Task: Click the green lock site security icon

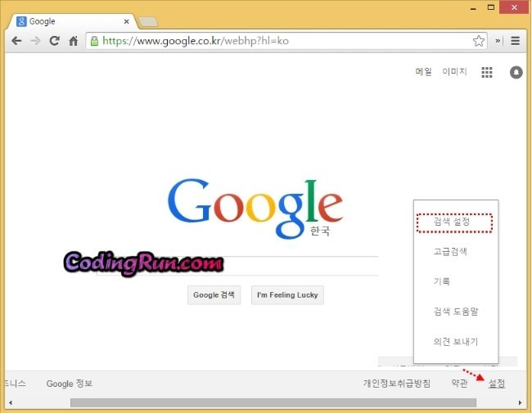Action: point(94,41)
